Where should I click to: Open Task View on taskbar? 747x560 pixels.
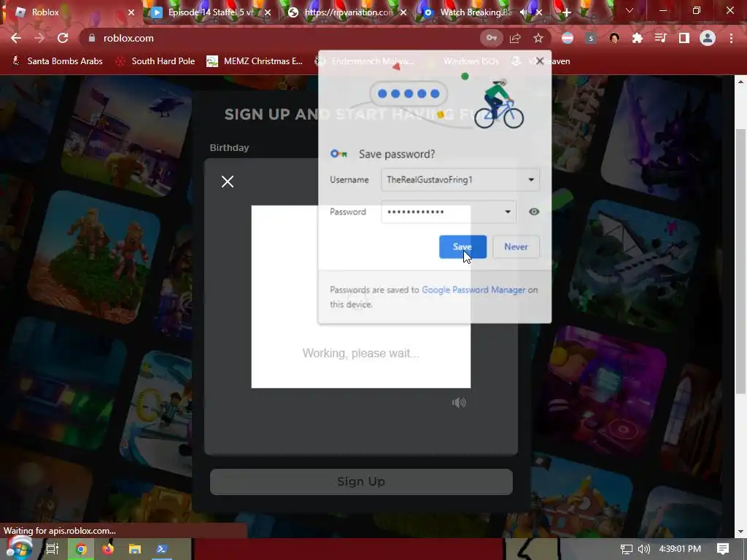[52, 549]
